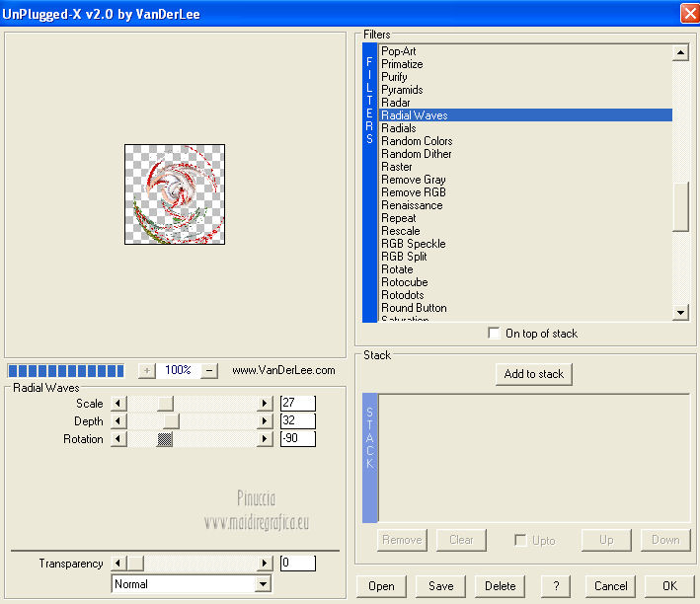This screenshot has width=700, height=604.
Task: Click the filters list scrollbar thumb
Action: pyautogui.click(x=680, y=206)
